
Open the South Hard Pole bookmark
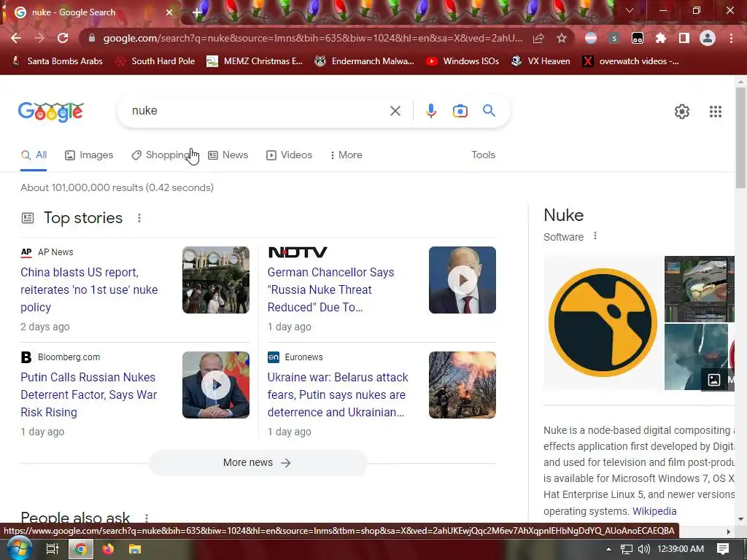[155, 61]
